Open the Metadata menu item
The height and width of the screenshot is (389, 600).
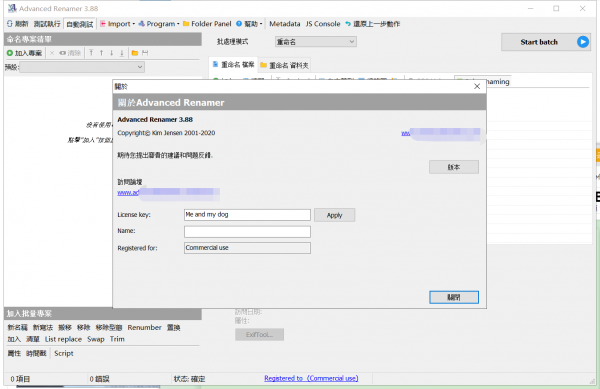tap(285, 24)
